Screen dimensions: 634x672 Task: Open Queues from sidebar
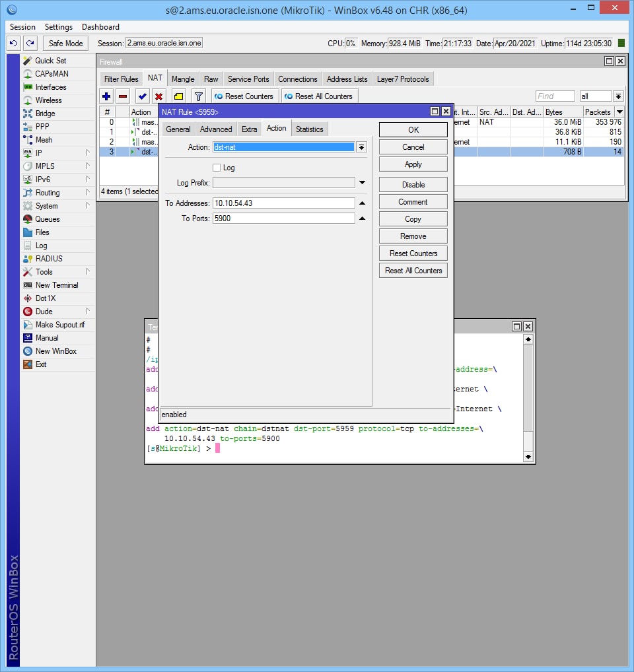47,219
